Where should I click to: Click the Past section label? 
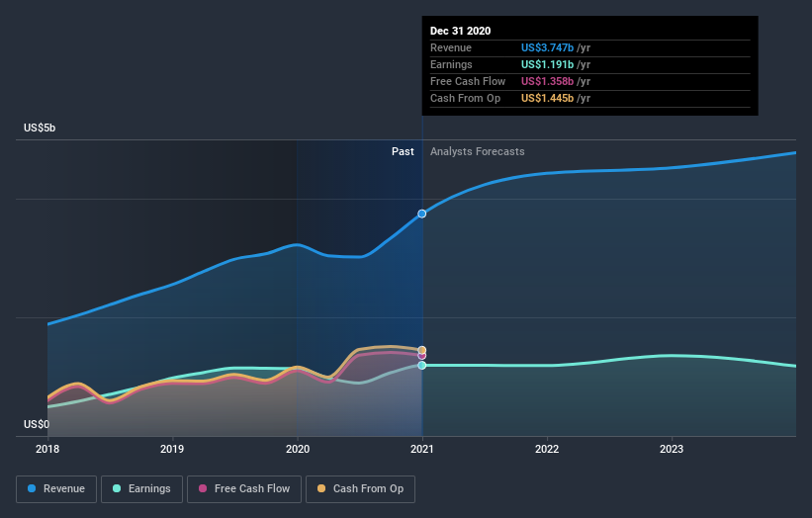click(x=403, y=151)
